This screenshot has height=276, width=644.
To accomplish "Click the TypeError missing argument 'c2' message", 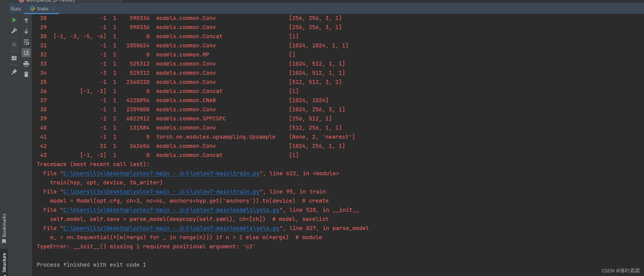I will (x=146, y=246).
